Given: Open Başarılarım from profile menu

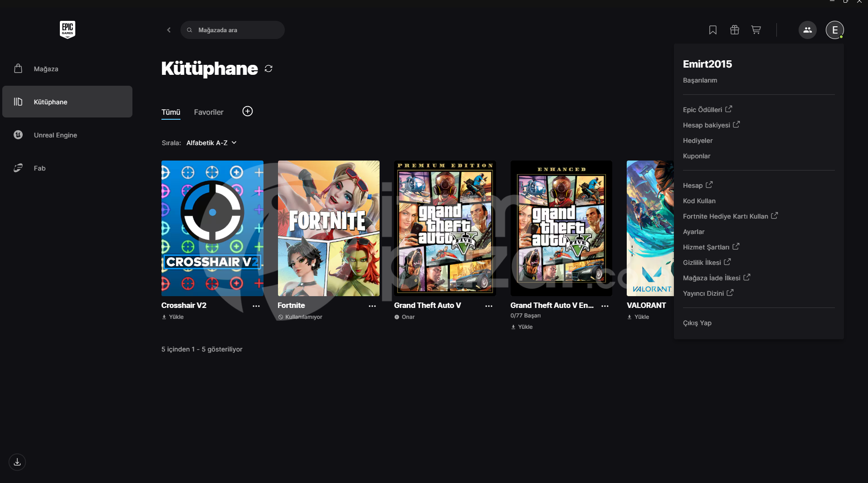Looking at the screenshot, I should coord(700,80).
